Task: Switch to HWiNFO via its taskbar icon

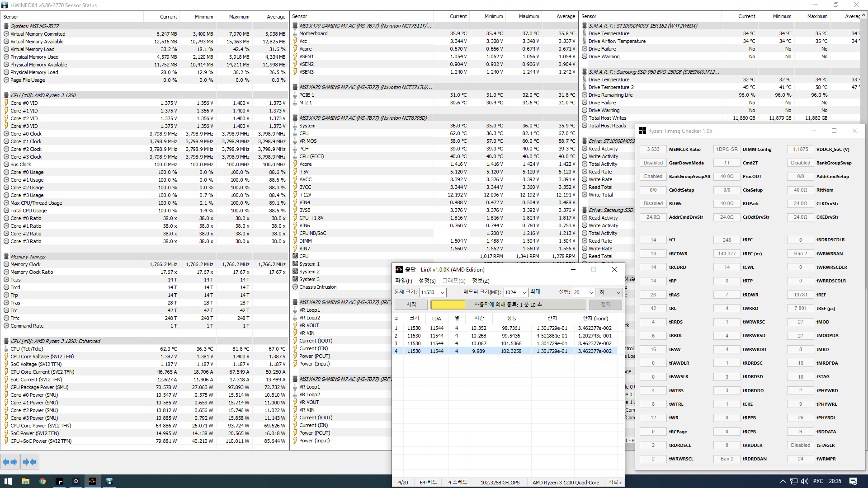Action: tap(109, 481)
